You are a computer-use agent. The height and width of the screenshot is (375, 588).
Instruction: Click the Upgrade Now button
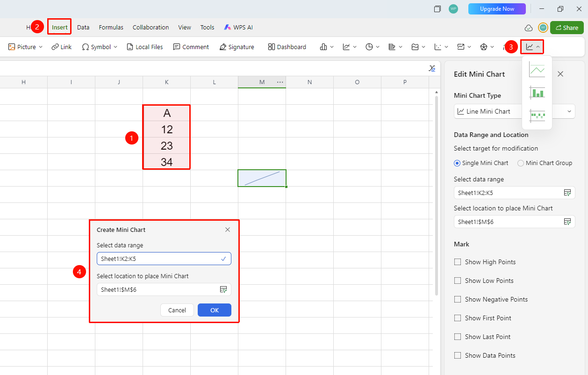(497, 9)
